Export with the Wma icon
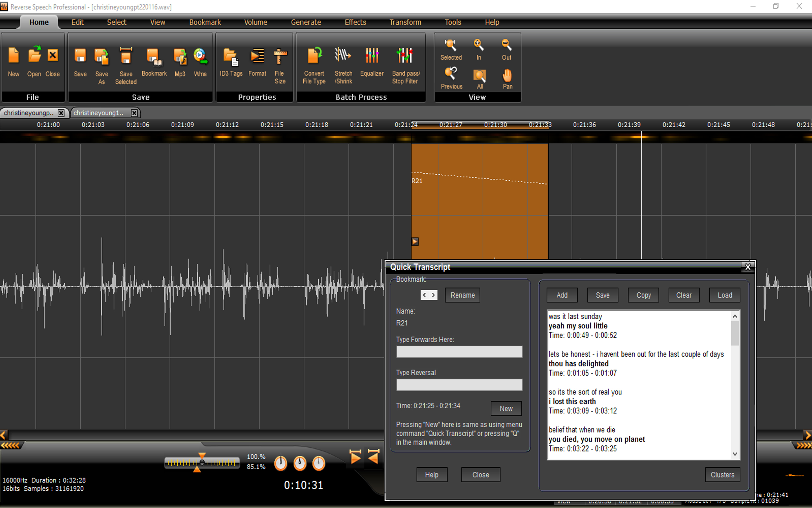Screen dimensions: 812x508 (200, 56)
